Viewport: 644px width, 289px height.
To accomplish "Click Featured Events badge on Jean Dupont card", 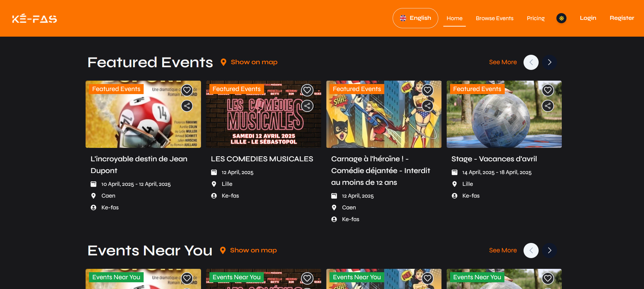I will [x=116, y=89].
